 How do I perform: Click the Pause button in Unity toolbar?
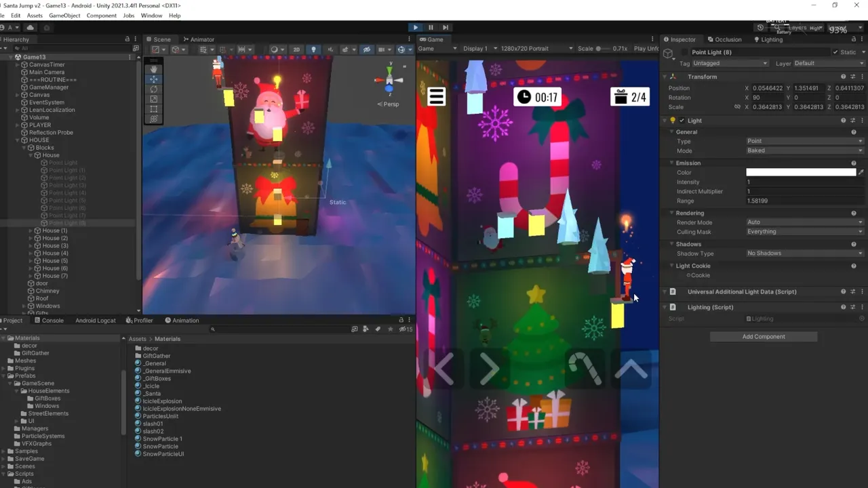pos(431,27)
